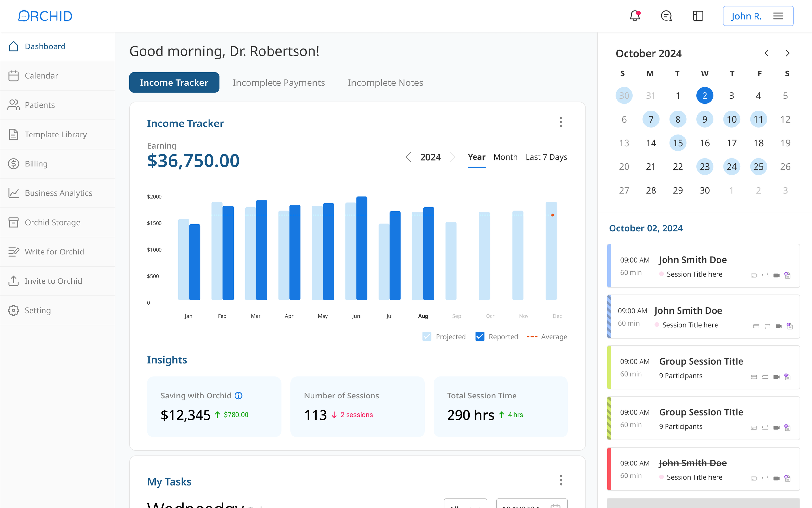The height and width of the screenshot is (508, 812).
Task: Go to previous year before 2024
Action: (x=408, y=157)
